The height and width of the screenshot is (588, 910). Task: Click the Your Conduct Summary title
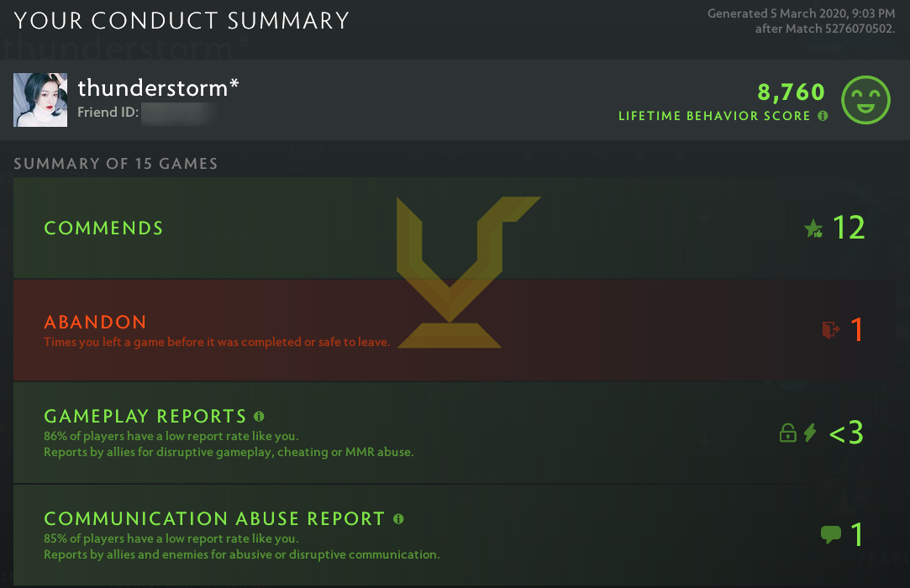coord(181,21)
